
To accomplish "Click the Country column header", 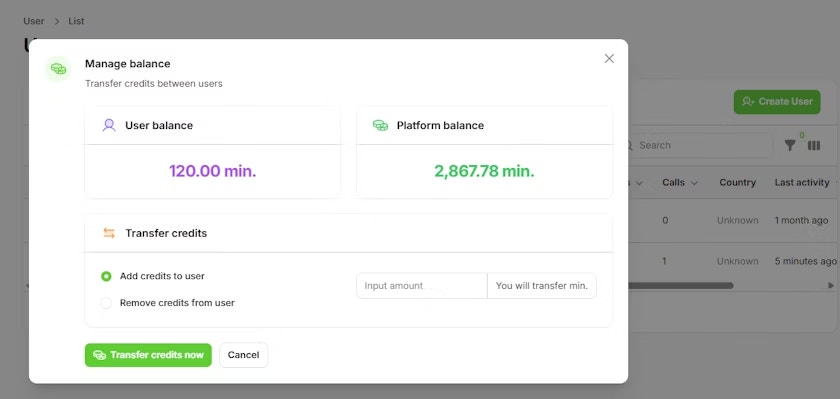I will 737,183.
